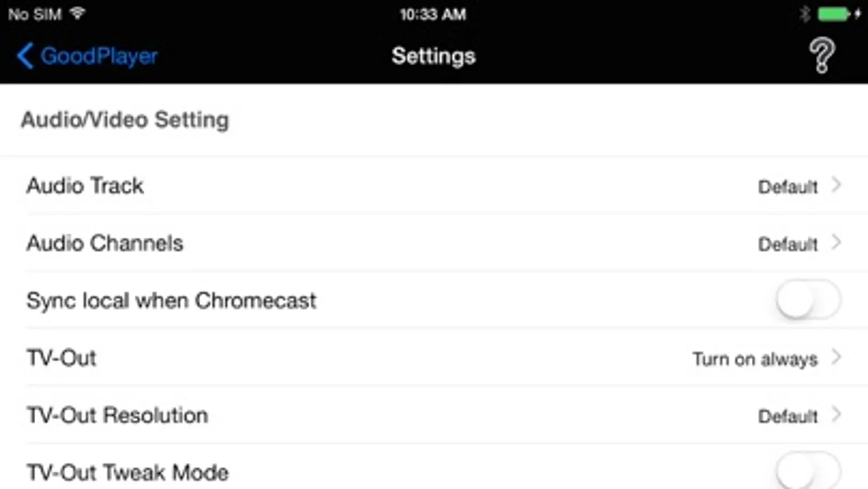
Task: Tap the battery indicator icon
Action: point(834,14)
